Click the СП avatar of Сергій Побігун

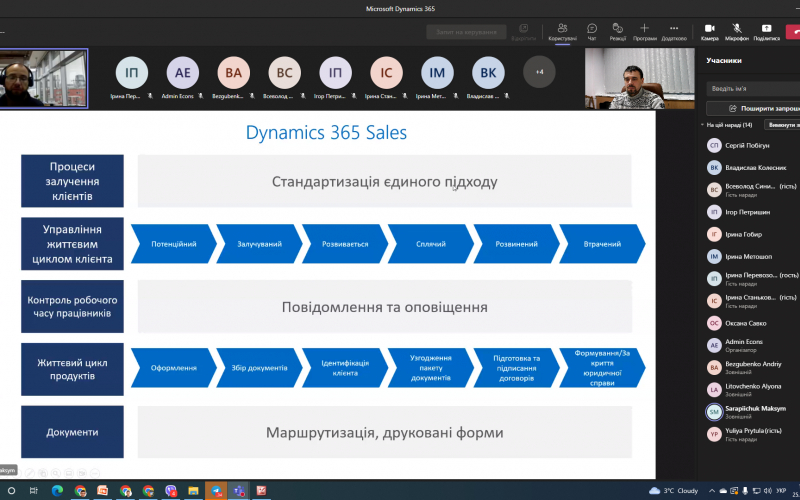click(x=714, y=145)
